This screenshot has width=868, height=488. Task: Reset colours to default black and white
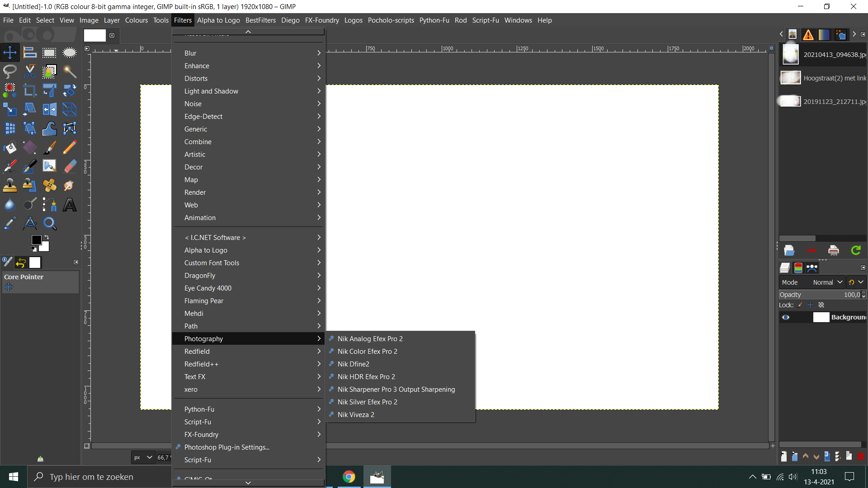(34, 249)
